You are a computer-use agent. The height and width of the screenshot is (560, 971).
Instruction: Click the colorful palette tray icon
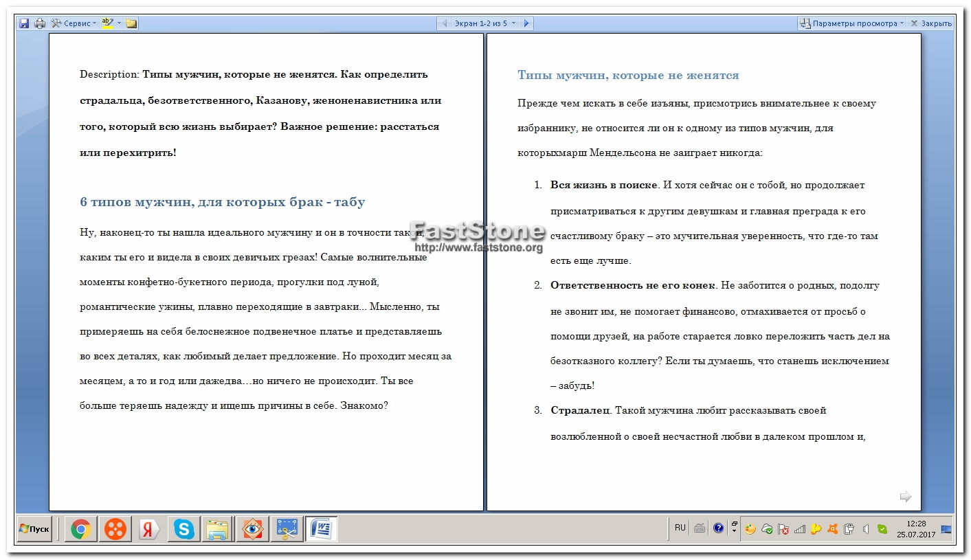pyautogui.click(x=750, y=529)
